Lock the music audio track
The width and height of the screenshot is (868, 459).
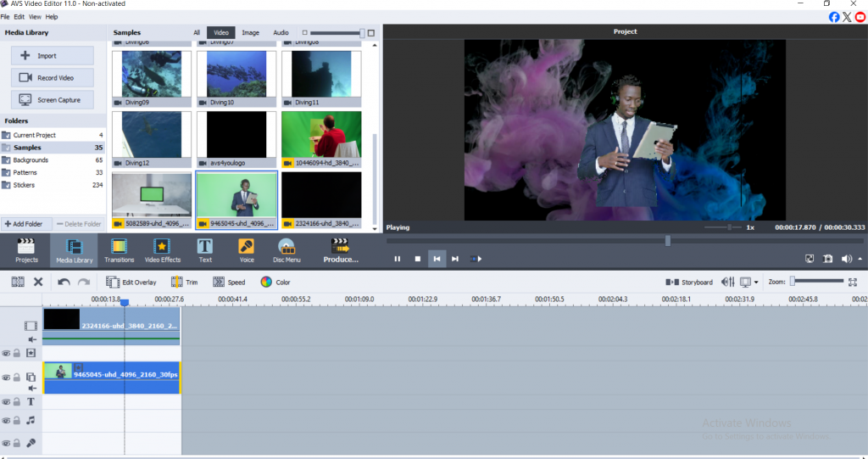17,421
